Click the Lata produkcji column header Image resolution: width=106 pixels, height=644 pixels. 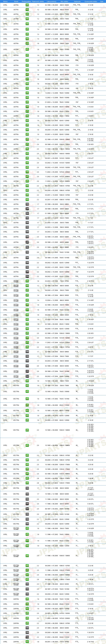[51, 1]
